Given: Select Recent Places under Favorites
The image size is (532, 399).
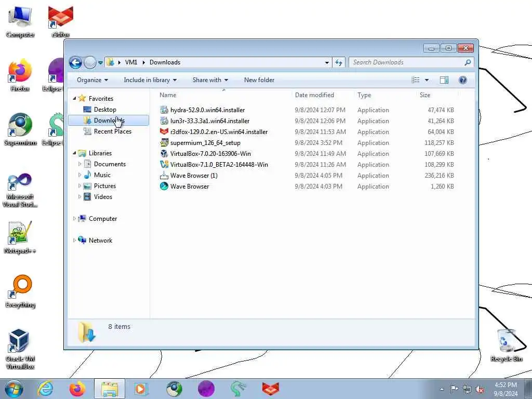Looking at the screenshot, I should pyautogui.click(x=113, y=131).
